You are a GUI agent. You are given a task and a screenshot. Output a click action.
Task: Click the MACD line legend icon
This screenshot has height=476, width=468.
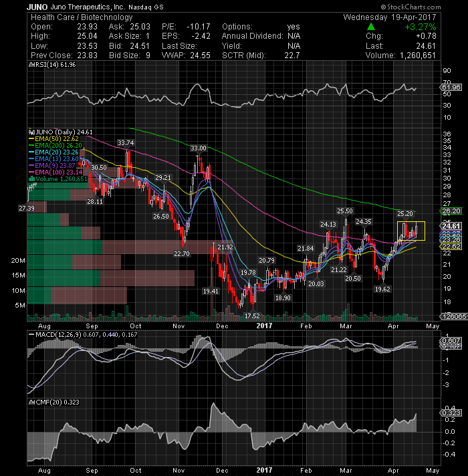tap(31, 334)
